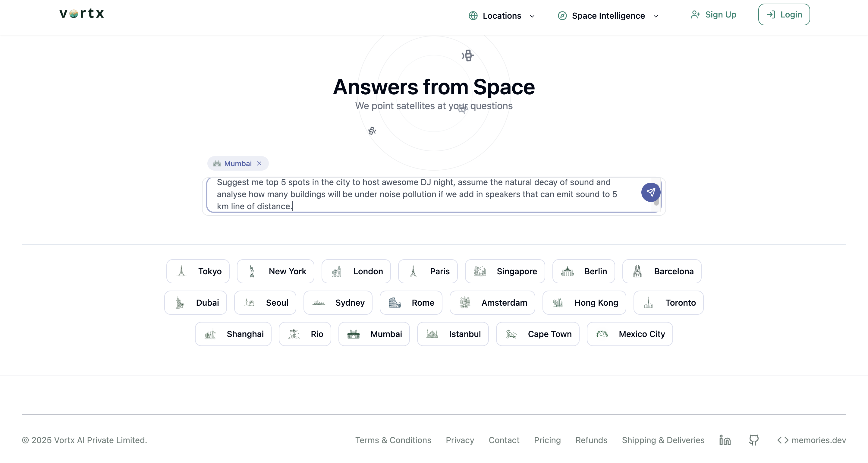Click the send paper-plane icon button
Image resolution: width=868 pixels, height=463 pixels.
click(651, 192)
